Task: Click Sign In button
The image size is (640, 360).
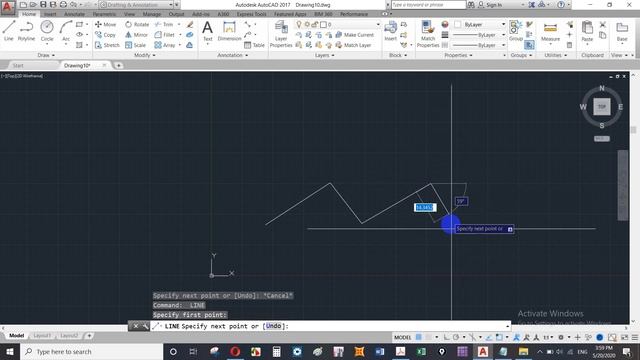Action: coord(490,5)
